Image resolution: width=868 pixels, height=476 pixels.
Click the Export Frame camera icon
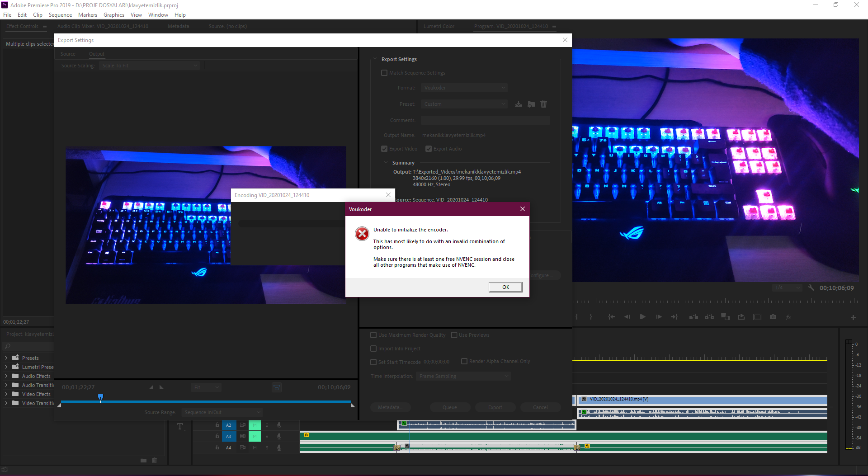[x=773, y=317]
